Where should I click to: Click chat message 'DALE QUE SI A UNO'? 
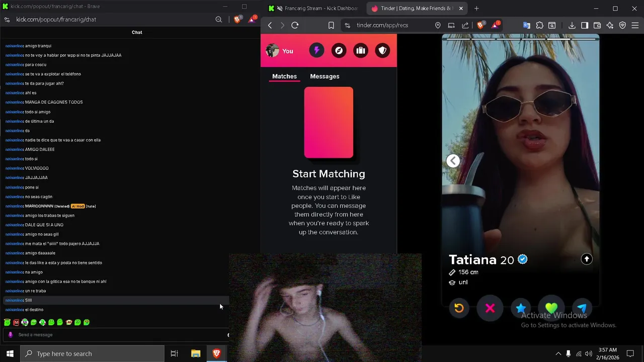44,225
